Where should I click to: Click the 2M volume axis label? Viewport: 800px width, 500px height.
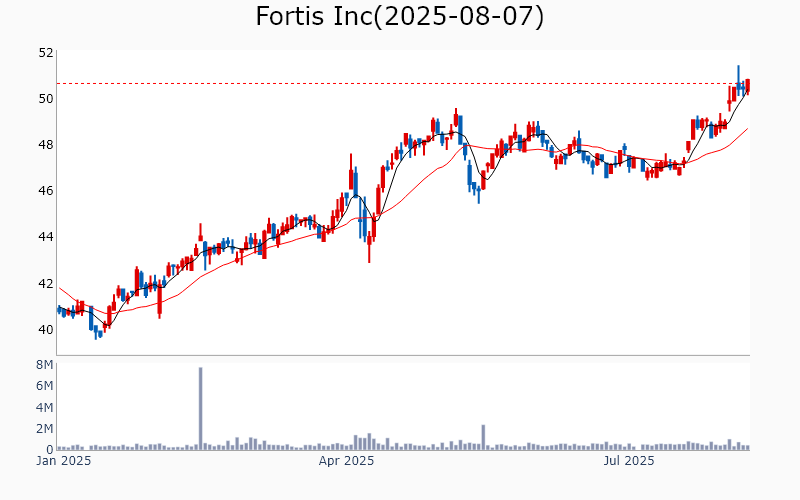click(44, 428)
